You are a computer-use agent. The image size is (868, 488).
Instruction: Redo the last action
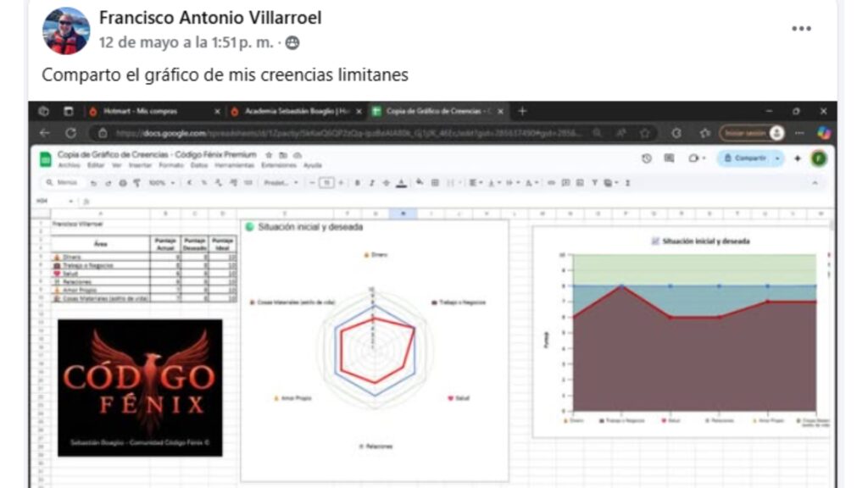108,183
